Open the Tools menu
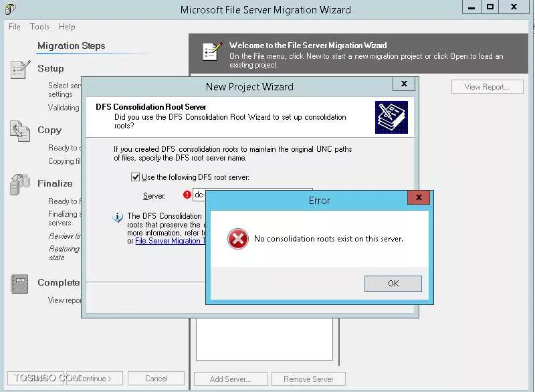Viewport: 535px width, 392px height. pyautogui.click(x=39, y=27)
